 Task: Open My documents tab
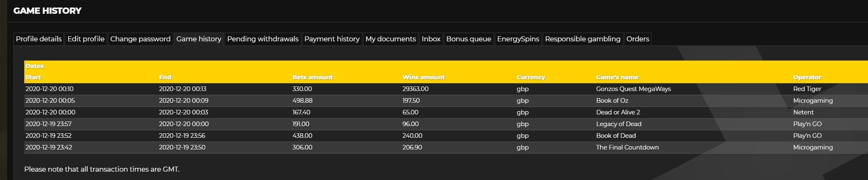[x=390, y=39]
